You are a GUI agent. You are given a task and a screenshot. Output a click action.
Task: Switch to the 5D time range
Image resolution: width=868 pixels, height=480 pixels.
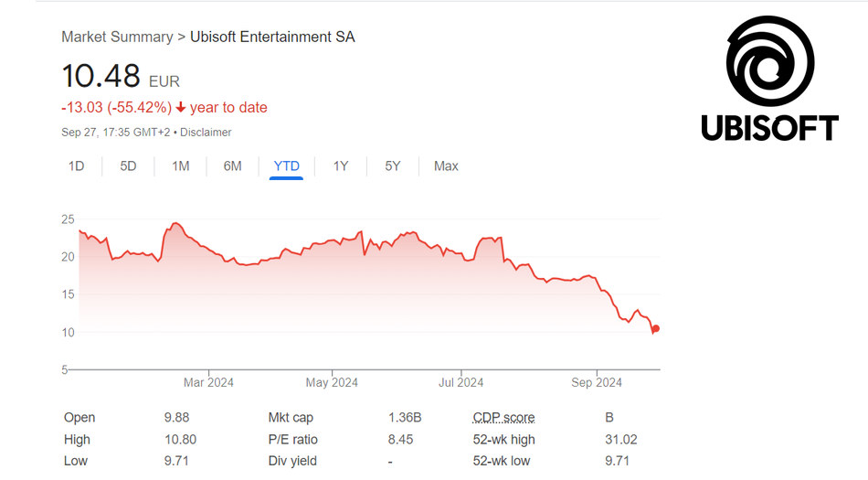(x=129, y=166)
